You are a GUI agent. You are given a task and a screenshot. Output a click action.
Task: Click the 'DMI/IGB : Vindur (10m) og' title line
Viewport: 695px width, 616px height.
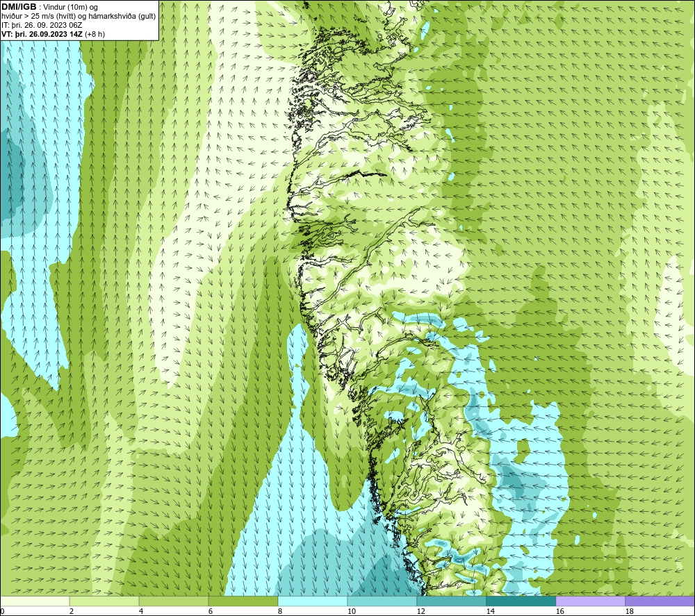point(49,7)
